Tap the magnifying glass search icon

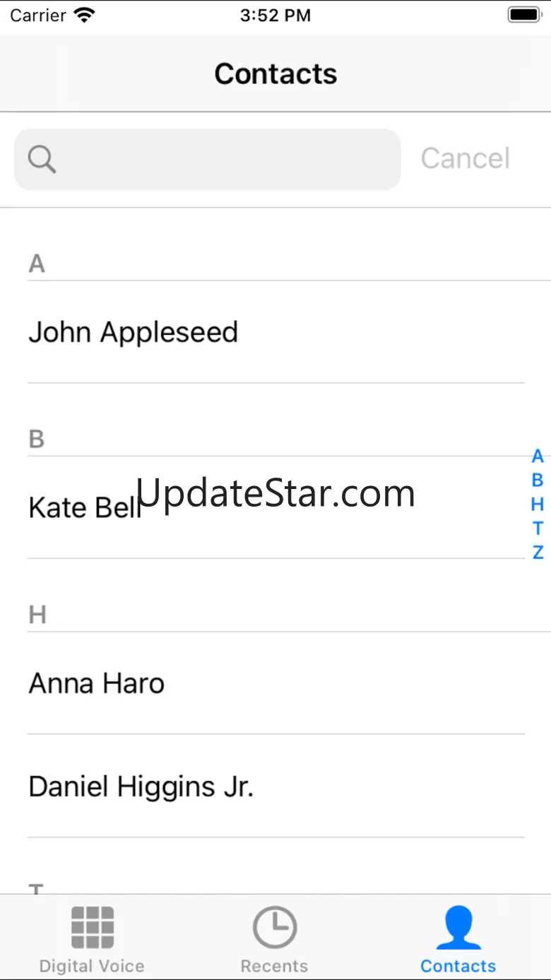coord(42,159)
